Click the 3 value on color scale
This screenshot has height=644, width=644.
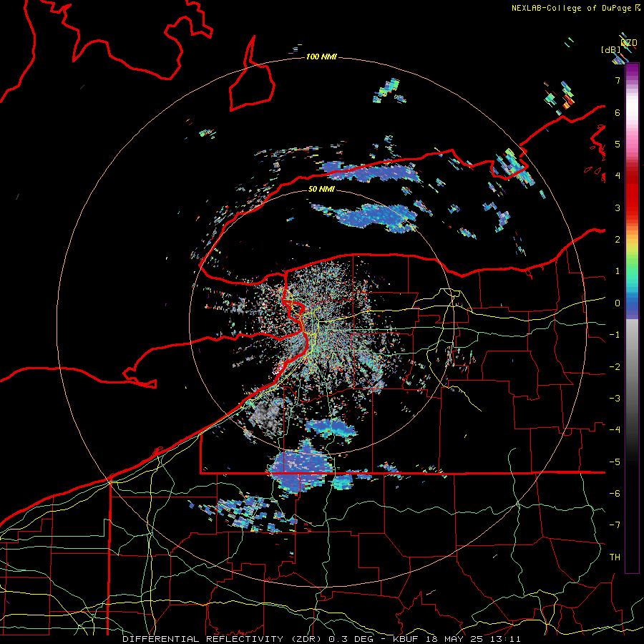pos(618,208)
